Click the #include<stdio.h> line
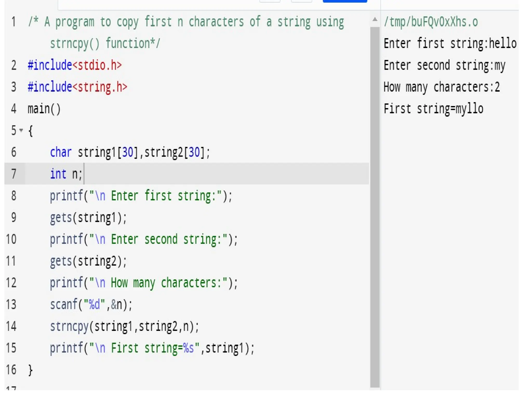 (x=75, y=65)
